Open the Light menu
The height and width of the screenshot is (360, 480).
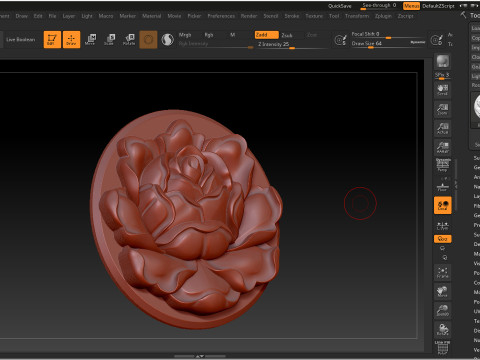87,16
